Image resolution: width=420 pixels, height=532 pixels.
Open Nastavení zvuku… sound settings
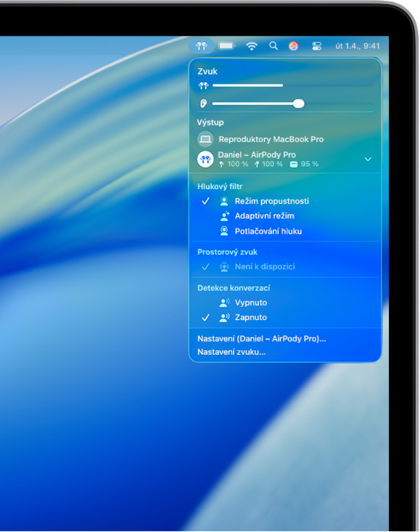click(231, 352)
